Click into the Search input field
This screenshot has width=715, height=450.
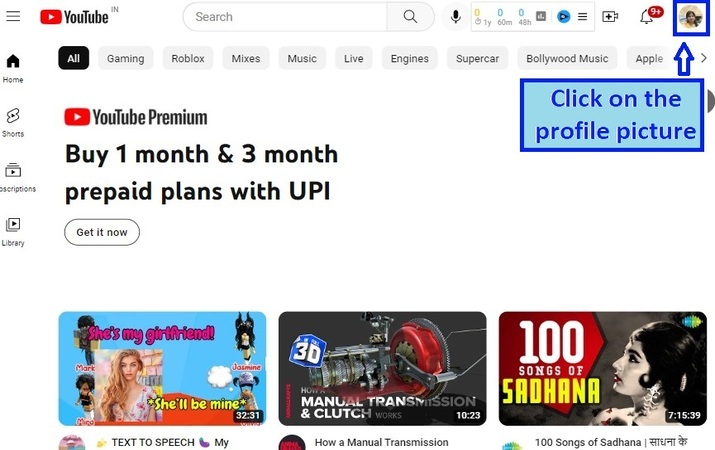coord(285,17)
